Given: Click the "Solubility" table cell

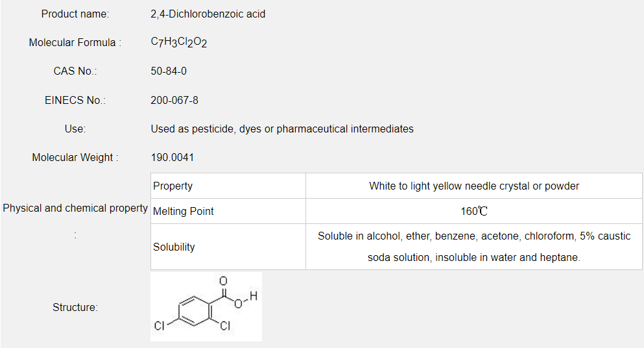Looking at the screenshot, I should [x=174, y=247].
